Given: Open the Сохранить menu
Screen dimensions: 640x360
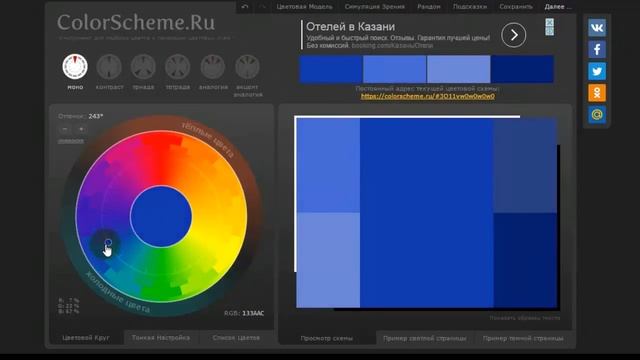Looking at the screenshot, I should (x=516, y=7).
